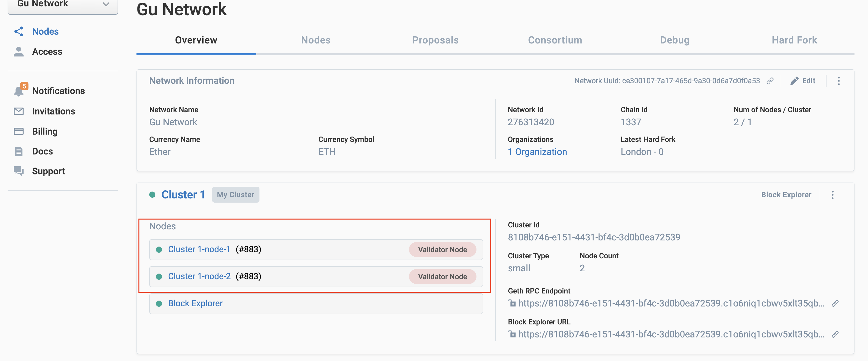Open the three-dot menu for Network Information

pos(839,81)
